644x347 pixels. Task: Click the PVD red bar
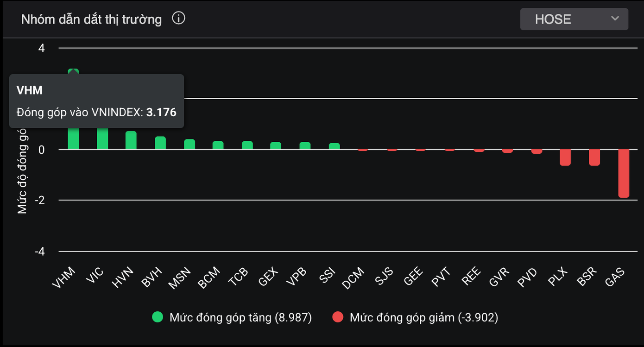[x=537, y=151]
